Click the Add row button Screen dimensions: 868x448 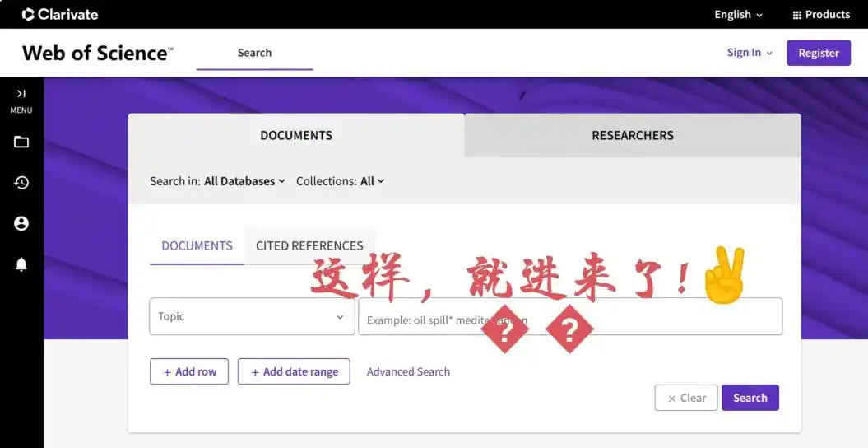tap(189, 371)
